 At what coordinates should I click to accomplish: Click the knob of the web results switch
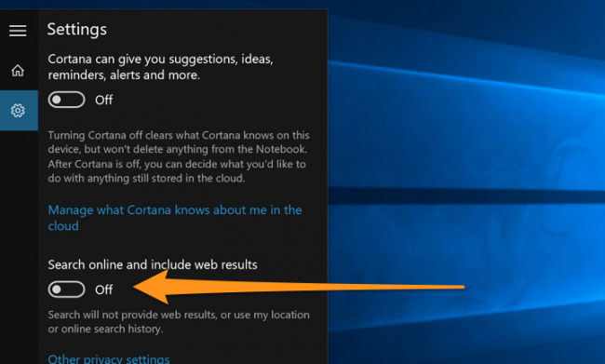pos(57,290)
